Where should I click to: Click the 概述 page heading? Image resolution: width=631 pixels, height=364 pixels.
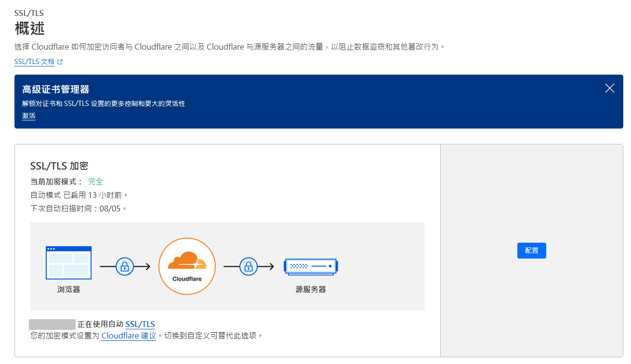pyautogui.click(x=30, y=28)
